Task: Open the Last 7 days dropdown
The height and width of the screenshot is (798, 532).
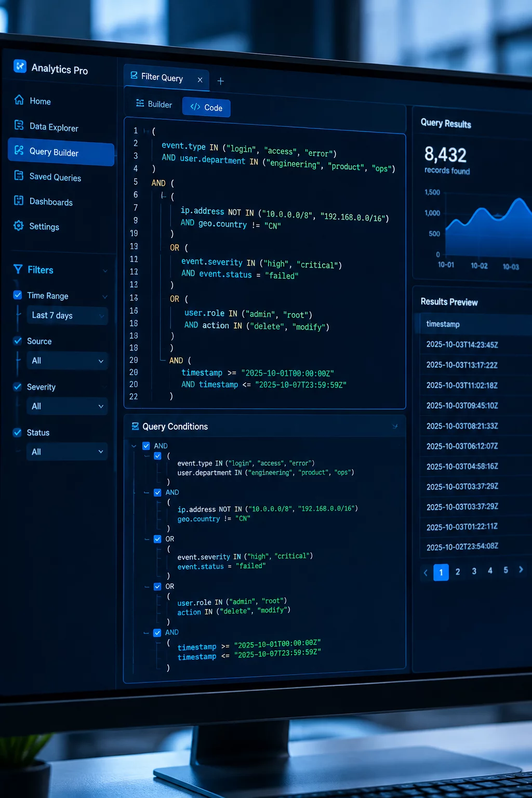Action: click(x=67, y=315)
